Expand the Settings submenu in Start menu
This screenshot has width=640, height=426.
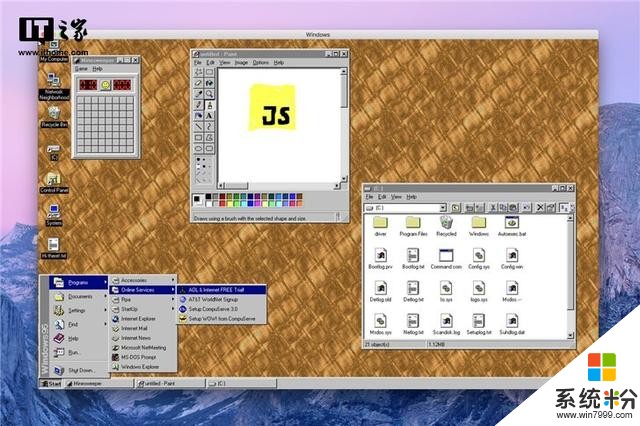[79, 311]
